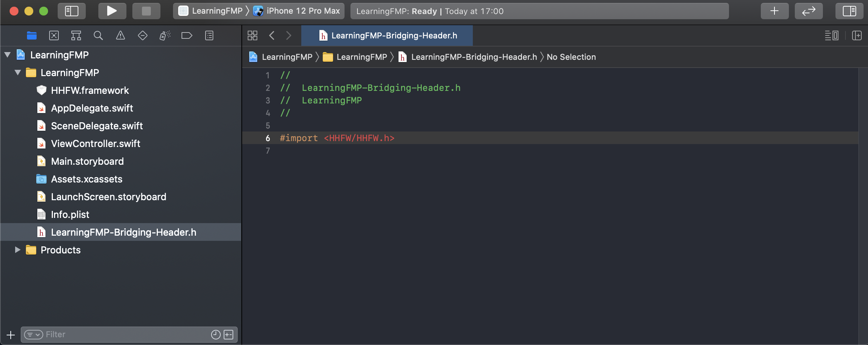868x345 pixels.
Task: Expand the Products folder
Action: coord(17,250)
